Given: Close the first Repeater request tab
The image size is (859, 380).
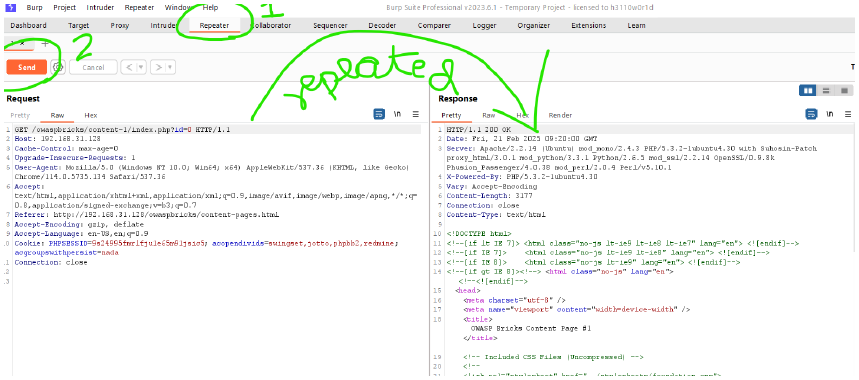Looking at the screenshot, I should [22, 43].
